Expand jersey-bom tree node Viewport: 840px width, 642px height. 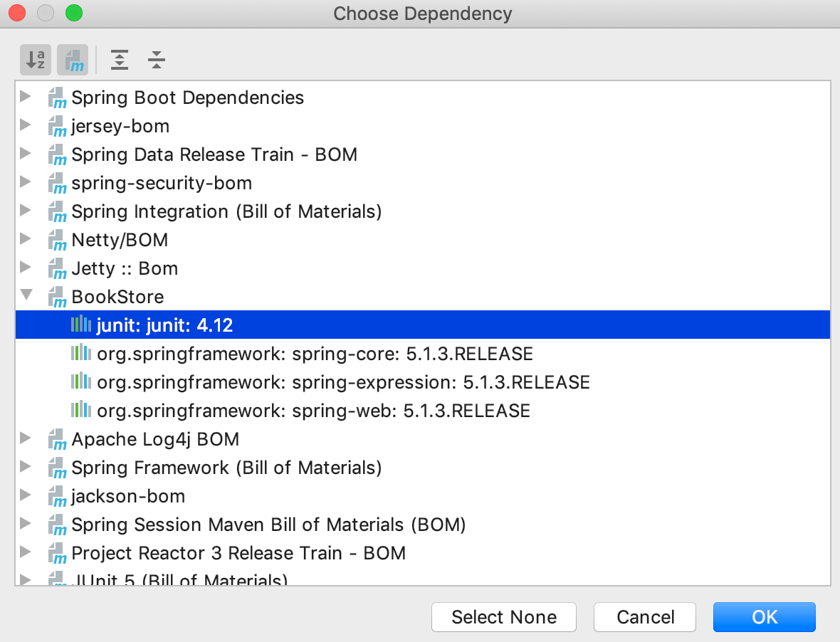pyautogui.click(x=25, y=125)
